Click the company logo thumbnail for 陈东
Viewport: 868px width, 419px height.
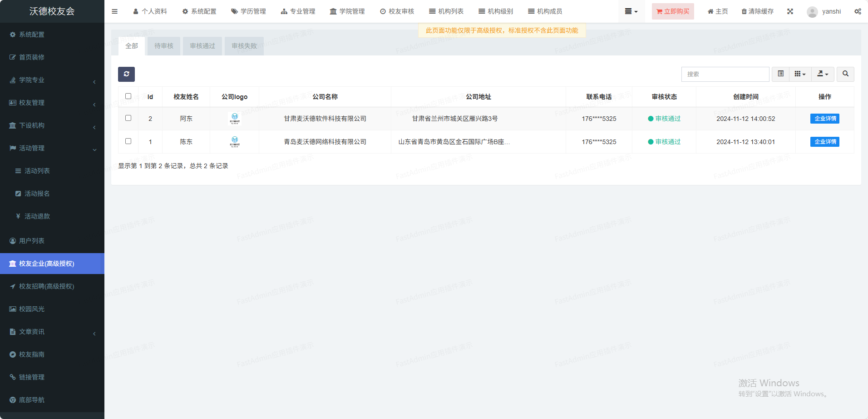235,142
